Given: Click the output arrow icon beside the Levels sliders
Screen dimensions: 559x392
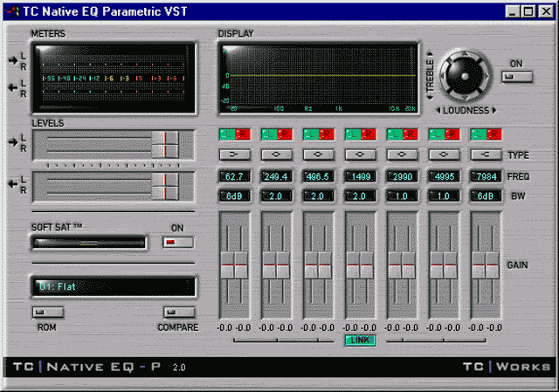Looking at the screenshot, I should pos(13,184).
